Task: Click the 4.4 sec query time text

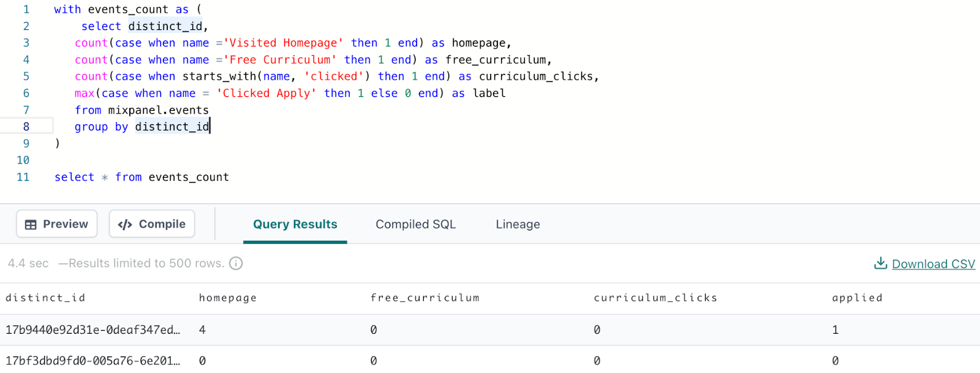Action: point(28,263)
